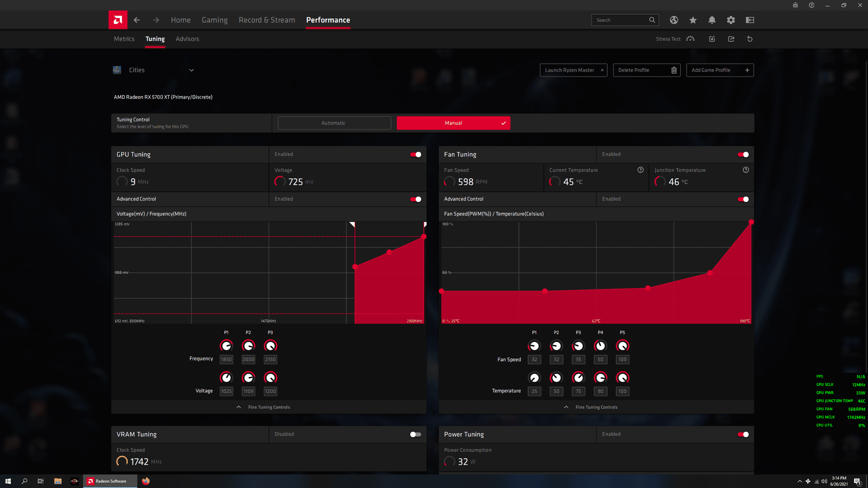This screenshot has width=868, height=488.
Task: Click the share/export profile icon
Action: click(731, 39)
